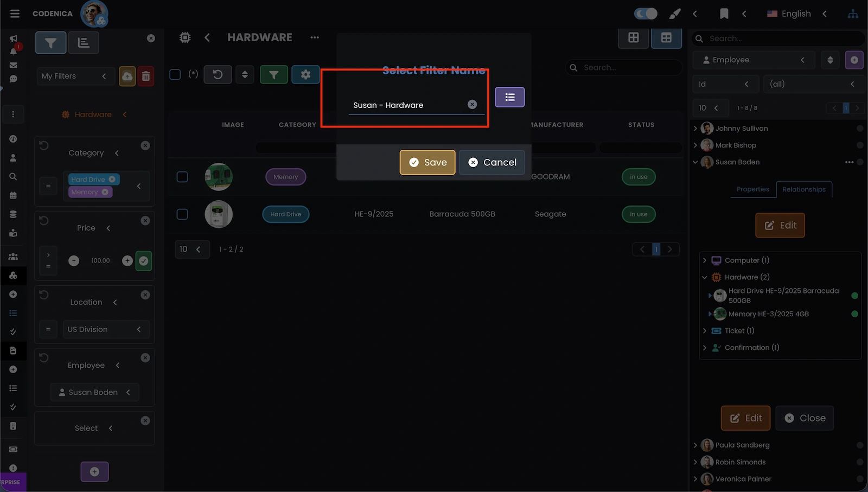868x492 pixels.
Task: Switch to the Relationships tab
Action: [804, 189]
